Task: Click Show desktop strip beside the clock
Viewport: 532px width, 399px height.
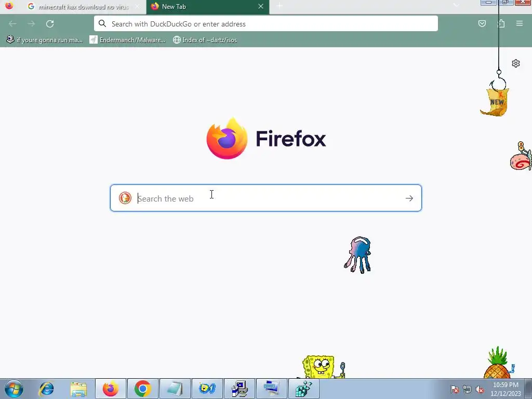Action: (528, 389)
